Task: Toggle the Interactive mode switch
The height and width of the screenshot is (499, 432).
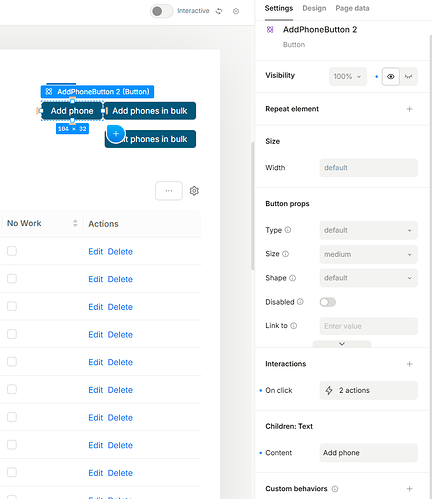Action: click(162, 11)
